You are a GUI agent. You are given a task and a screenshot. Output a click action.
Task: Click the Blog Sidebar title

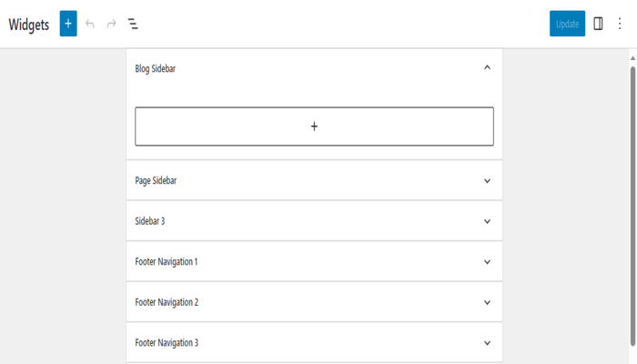tap(155, 68)
